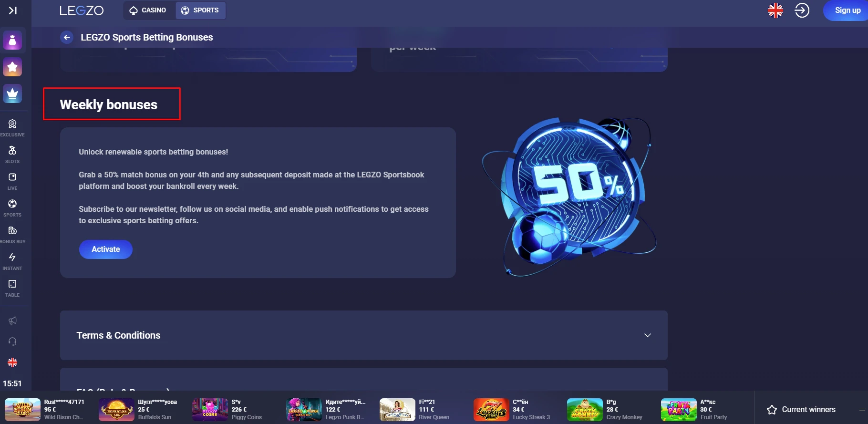Open the purple gift sidebar icon

tap(12, 41)
